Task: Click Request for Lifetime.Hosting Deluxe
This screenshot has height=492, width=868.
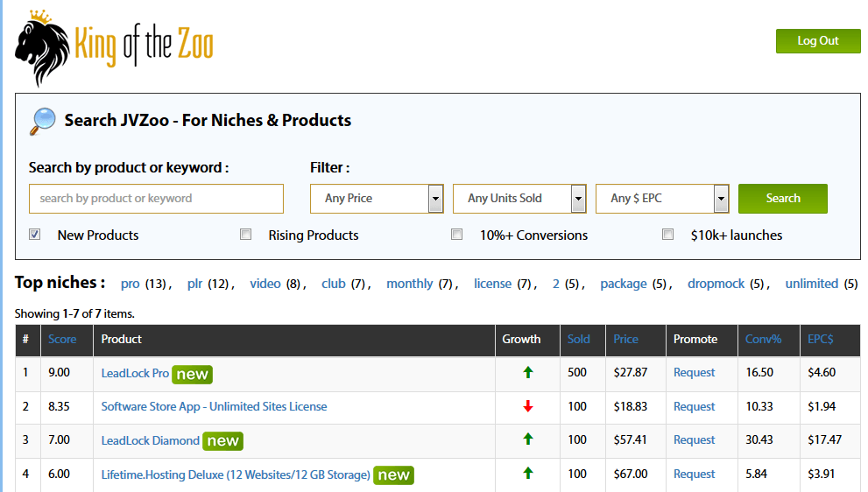Action: [x=695, y=474]
